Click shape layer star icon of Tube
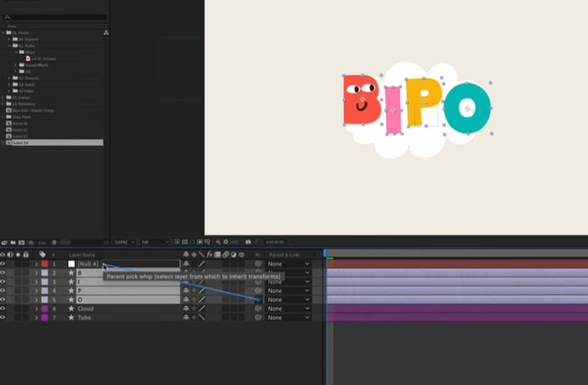This screenshot has width=588, height=385. click(x=71, y=317)
